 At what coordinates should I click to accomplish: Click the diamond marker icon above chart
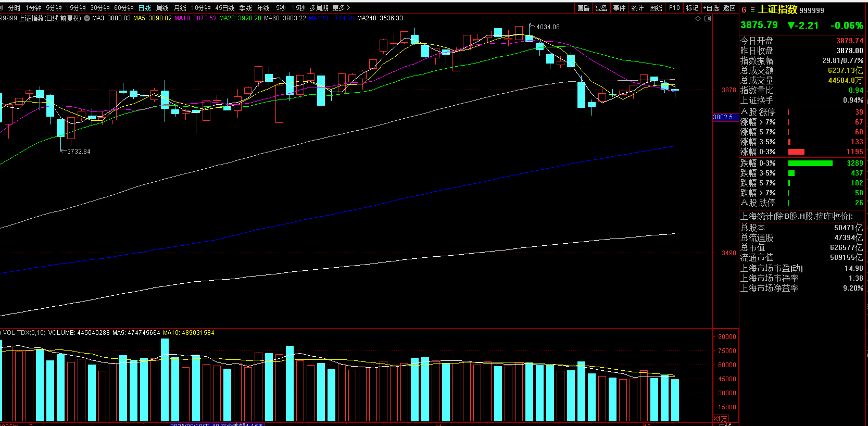(x=698, y=19)
